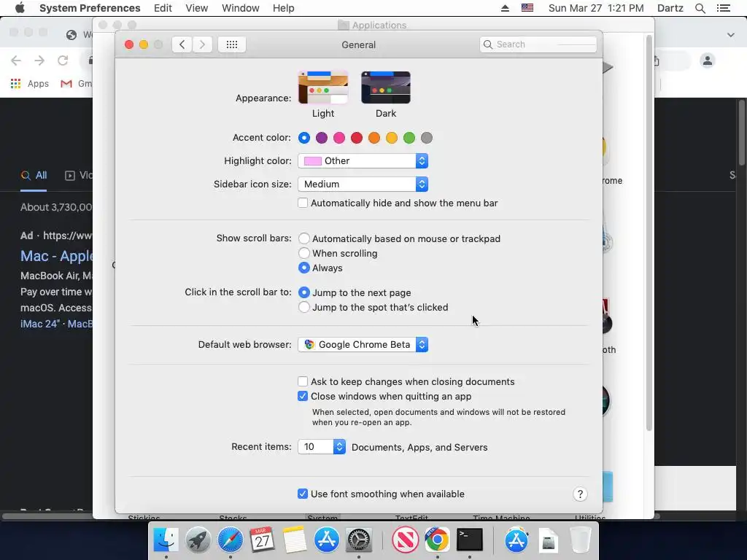Open the Default web browser dropdown
This screenshot has width=747, height=560.
click(x=363, y=344)
